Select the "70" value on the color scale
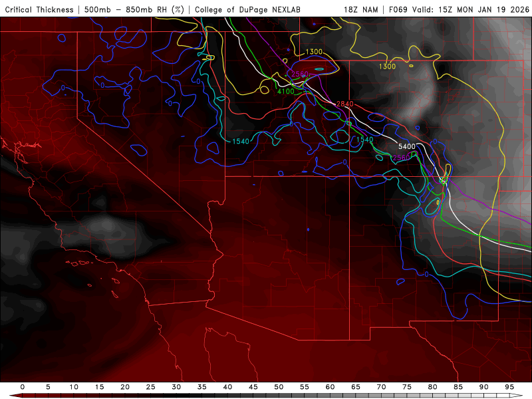Image resolution: width=532 pixels, height=399 pixels. tap(381, 387)
